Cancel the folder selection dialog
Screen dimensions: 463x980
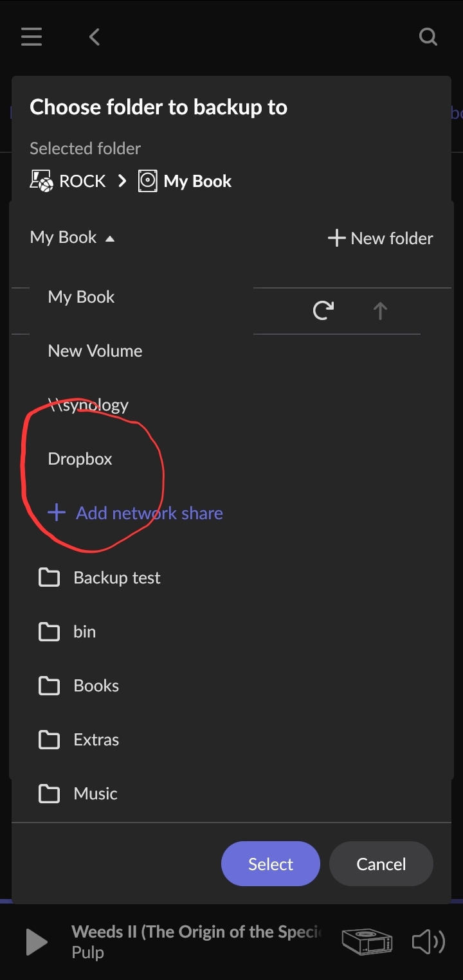(381, 864)
